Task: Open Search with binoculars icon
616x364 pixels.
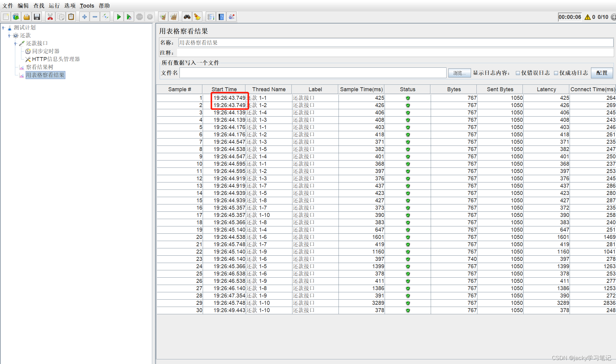Action: [187, 17]
